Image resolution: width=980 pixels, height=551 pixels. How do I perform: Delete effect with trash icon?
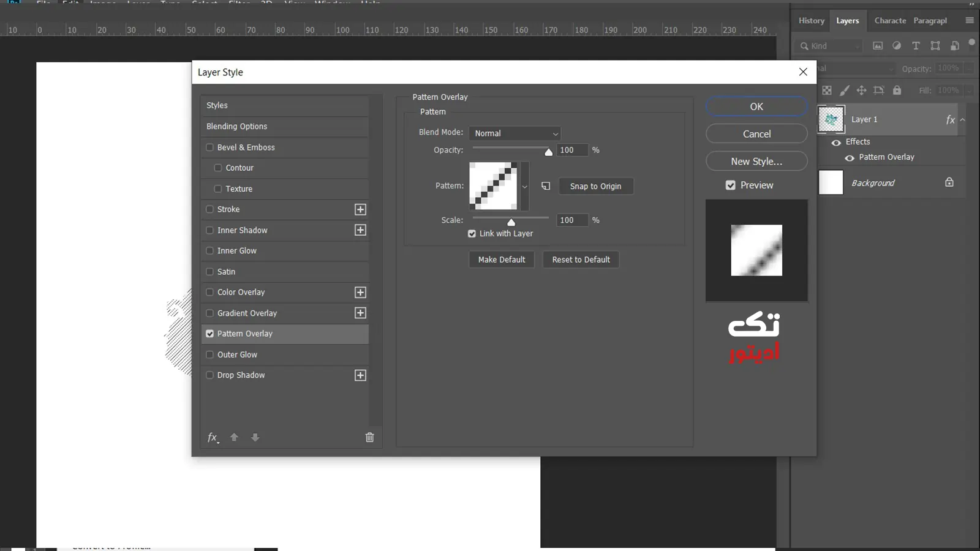(369, 437)
